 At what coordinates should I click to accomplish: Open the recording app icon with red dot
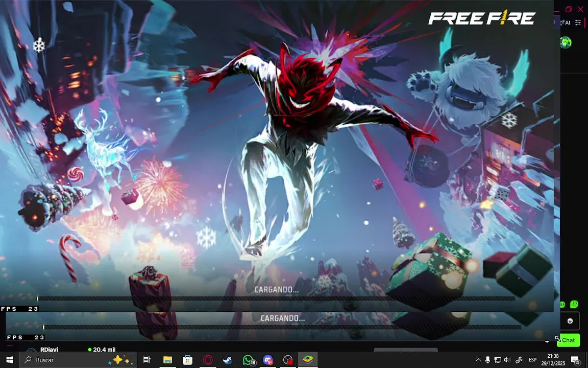coord(288,360)
